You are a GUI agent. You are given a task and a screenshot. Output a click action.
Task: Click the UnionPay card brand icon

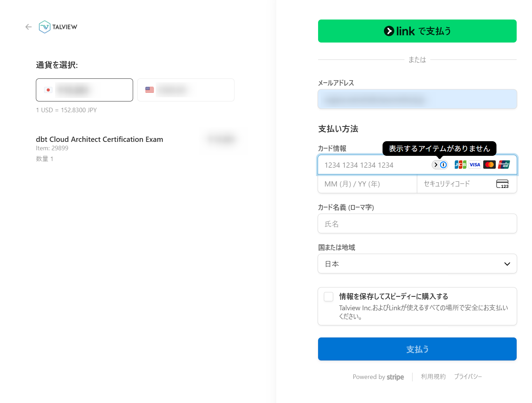504,165
